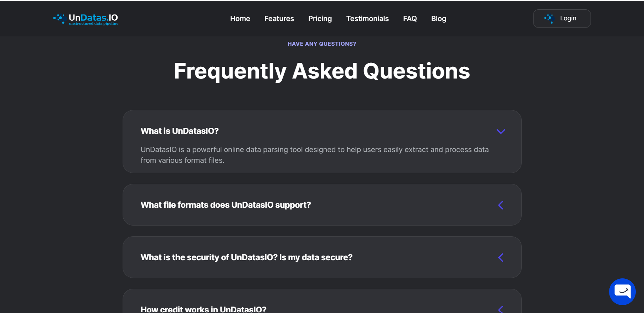Click the 'Frequently Asked Questions' heading
Screen dimensions: 644x313
tap(322, 71)
